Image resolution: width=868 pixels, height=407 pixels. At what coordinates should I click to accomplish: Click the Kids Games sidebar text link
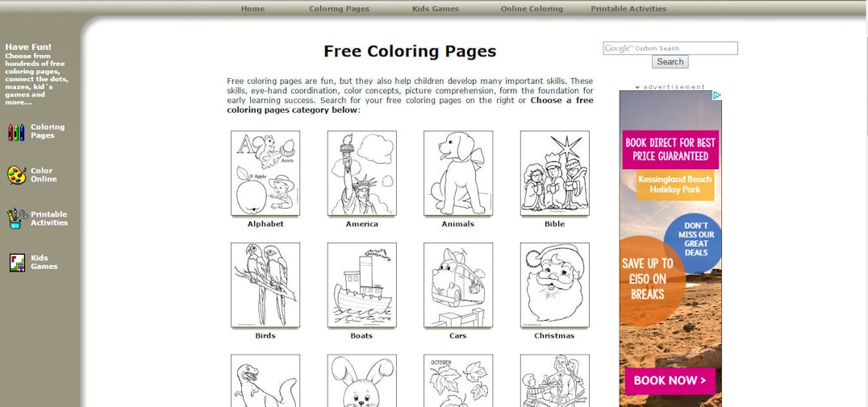44,262
